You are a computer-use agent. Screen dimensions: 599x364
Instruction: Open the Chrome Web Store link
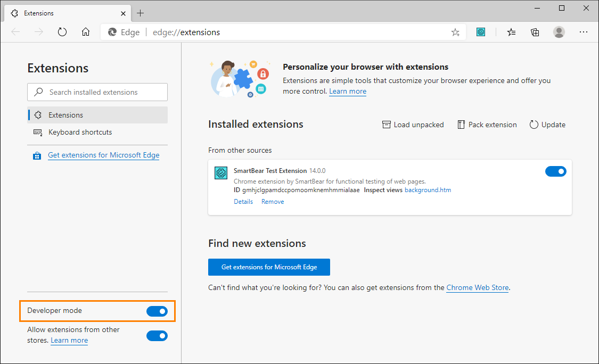[477, 287]
